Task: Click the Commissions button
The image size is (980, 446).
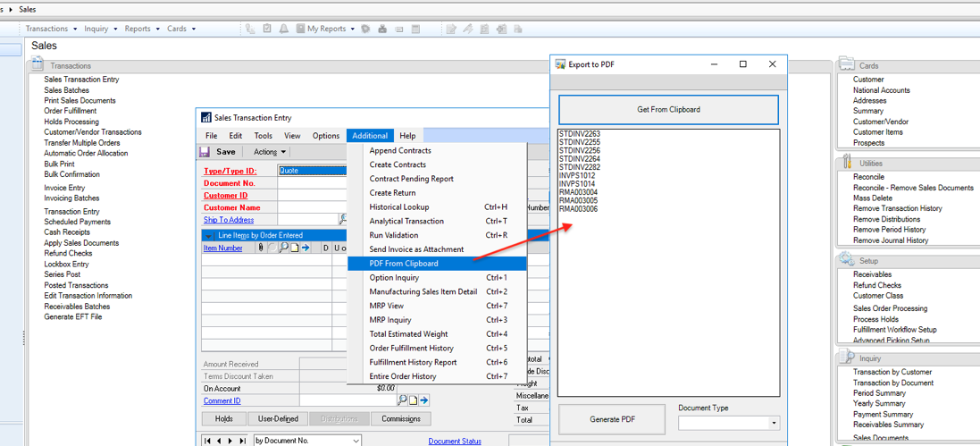Action: point(400,419)
